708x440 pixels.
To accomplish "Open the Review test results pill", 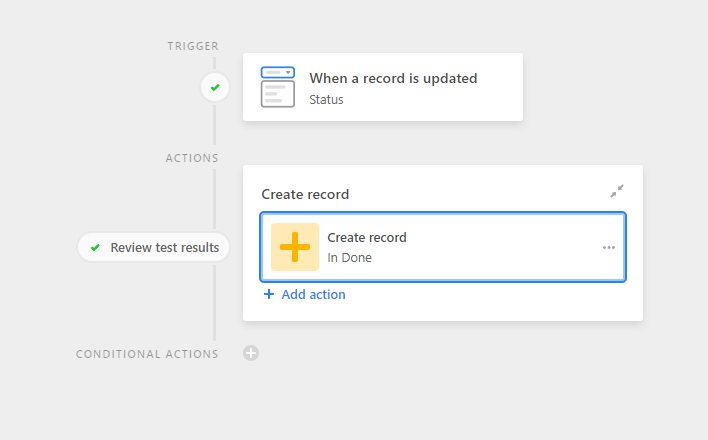I will [154, 247].
